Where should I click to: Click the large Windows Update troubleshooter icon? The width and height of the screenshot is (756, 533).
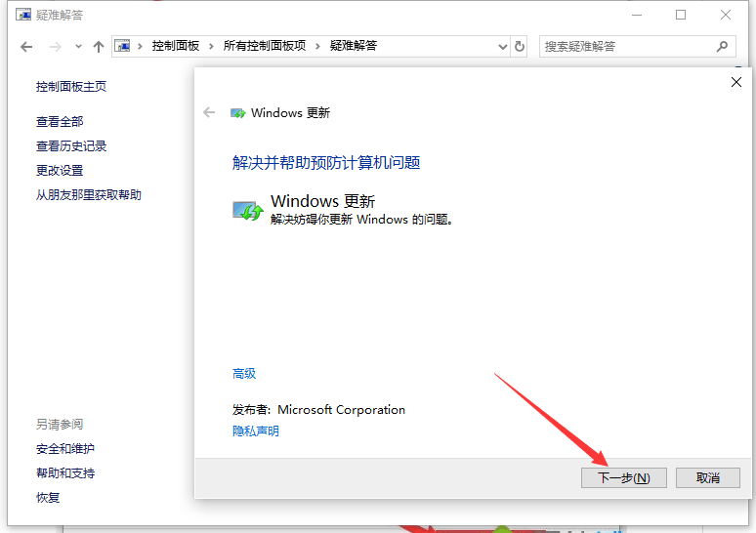tap(248, 211)
